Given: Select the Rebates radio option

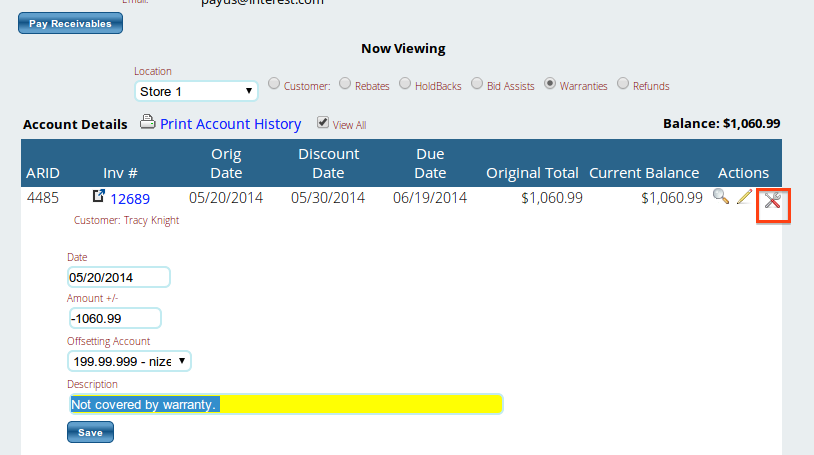Looking at the screenshot, I should tap(345, 85).
